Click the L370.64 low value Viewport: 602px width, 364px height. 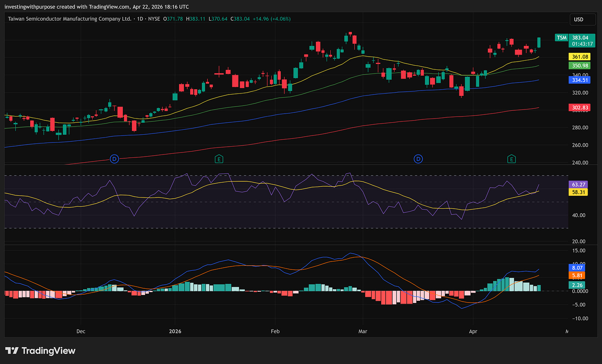[218, 19]
